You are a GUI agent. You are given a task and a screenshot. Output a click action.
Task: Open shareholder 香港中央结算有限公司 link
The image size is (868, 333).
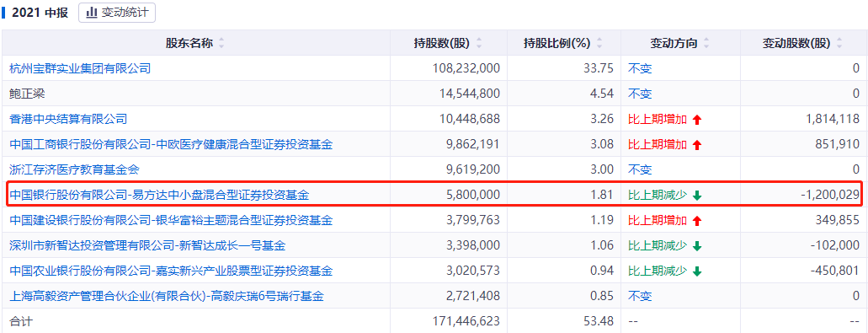[68, 119]
